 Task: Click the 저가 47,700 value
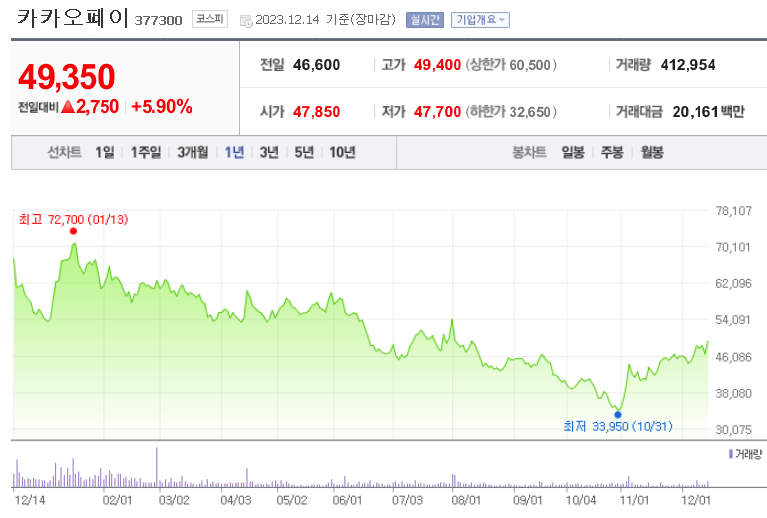(x=437, y=112)
